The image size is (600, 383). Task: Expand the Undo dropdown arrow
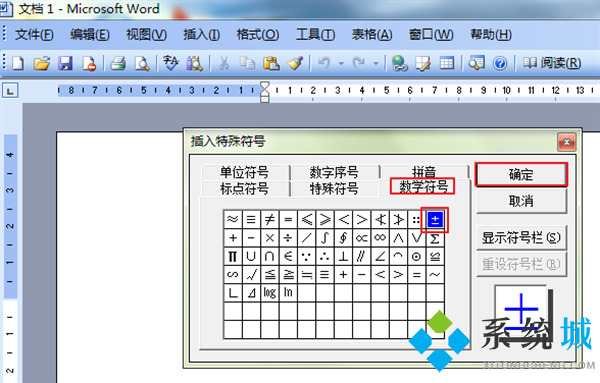pos(341,64)
